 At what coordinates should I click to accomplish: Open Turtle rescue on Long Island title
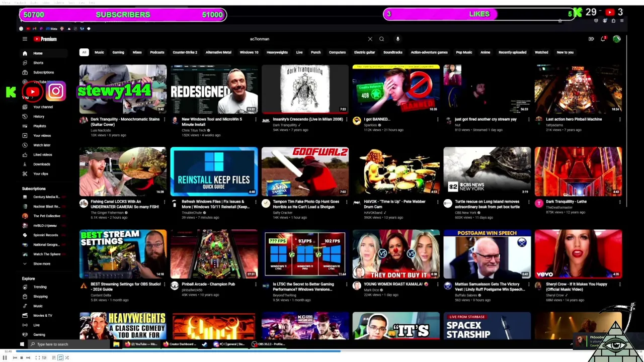487,204
